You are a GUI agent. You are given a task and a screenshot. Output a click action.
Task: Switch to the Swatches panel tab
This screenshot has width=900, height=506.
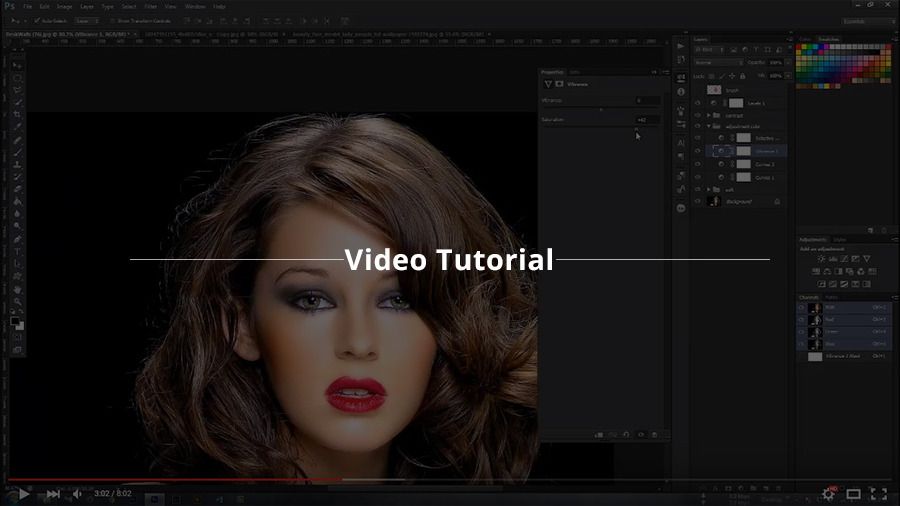[829, 39]
